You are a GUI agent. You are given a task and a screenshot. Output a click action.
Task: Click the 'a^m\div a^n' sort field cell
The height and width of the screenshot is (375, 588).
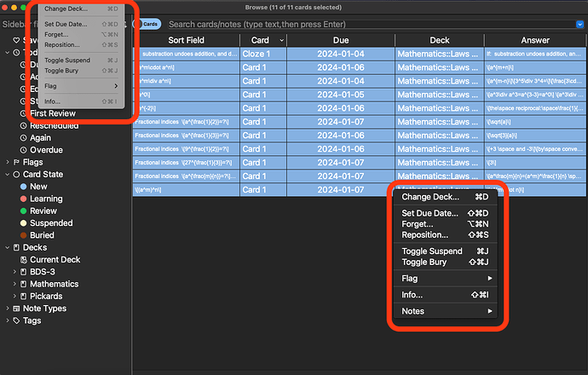[186, 81]
